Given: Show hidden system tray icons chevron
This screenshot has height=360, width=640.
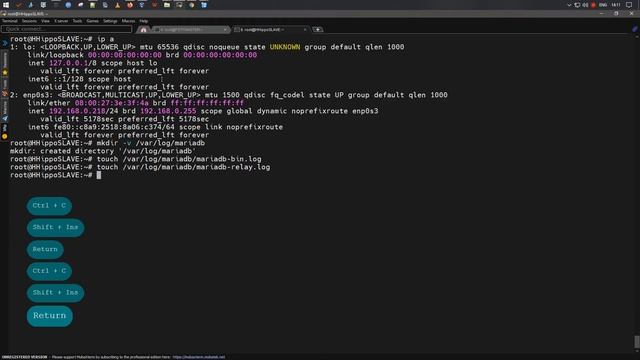Looking at the screenshot, I should coord(569,5).
